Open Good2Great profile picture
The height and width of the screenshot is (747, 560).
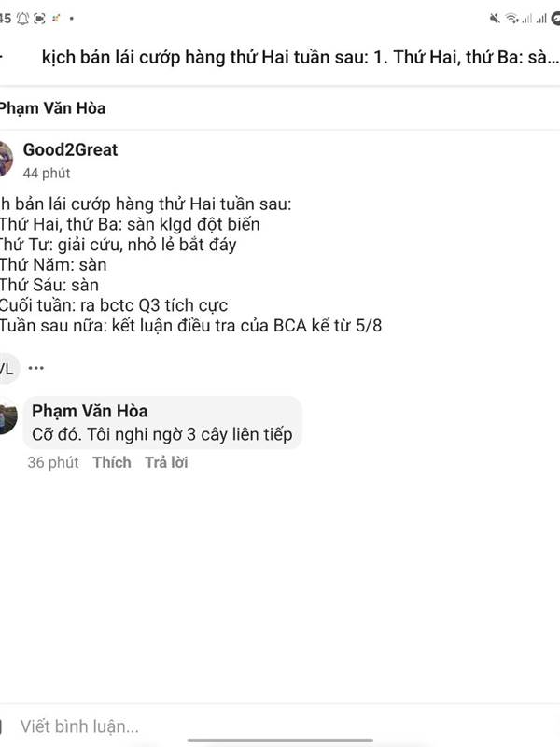(x=5, y=159)
